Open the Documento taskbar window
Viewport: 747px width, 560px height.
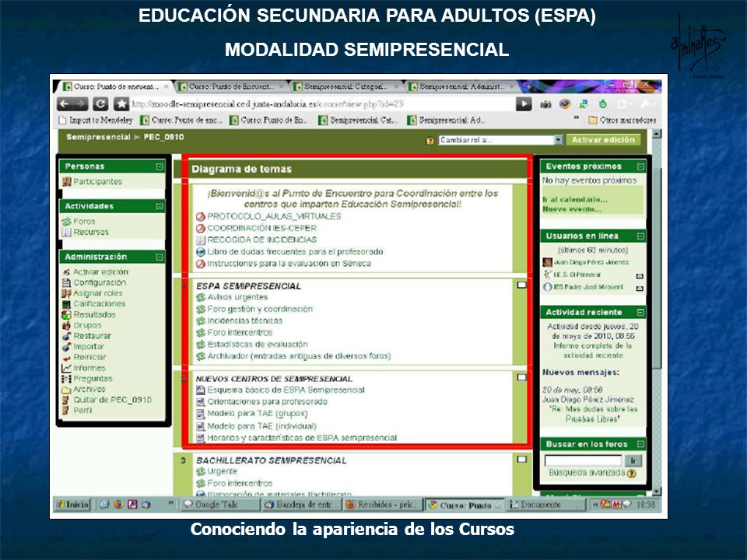pyautogui.click(x=546, y=504)
